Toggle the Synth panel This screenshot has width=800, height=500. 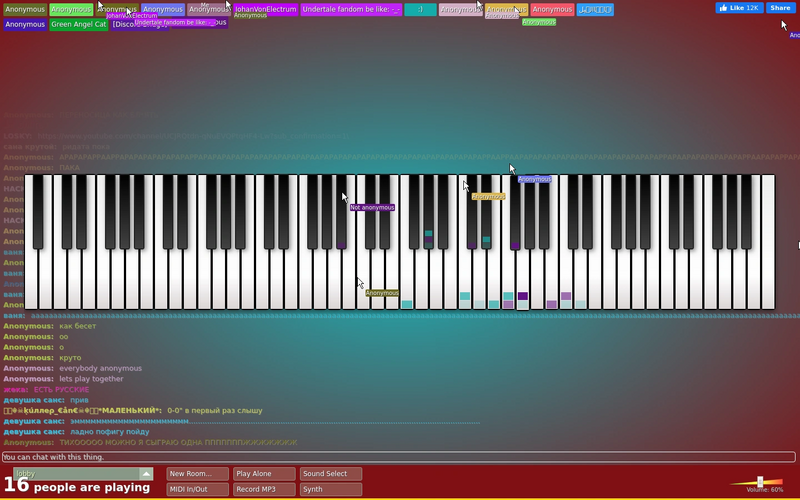(x=331, y=489)
